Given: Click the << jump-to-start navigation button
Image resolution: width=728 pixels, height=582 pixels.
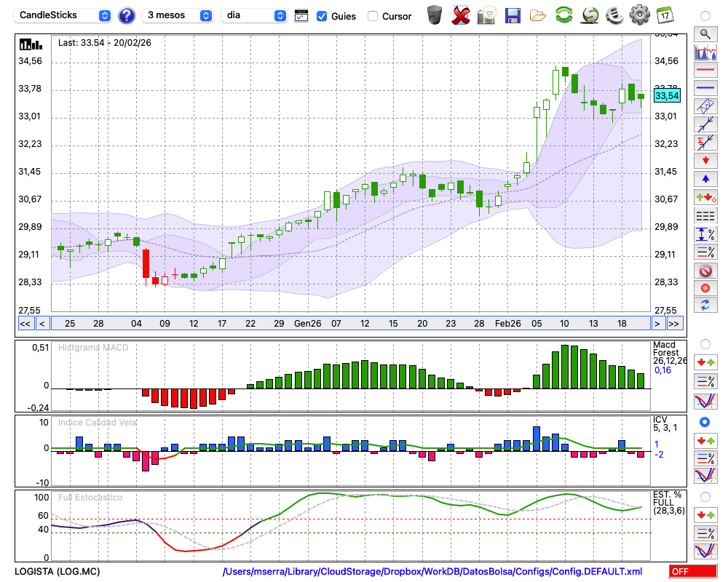Looking at the screenshot, I should [x=25, y=324].
